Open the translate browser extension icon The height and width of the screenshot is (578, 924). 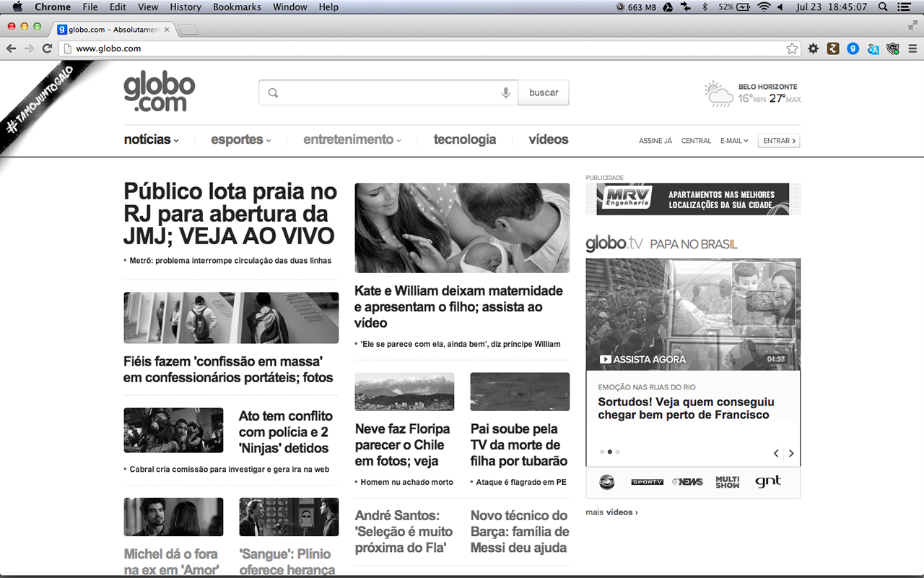click(873, 48)
